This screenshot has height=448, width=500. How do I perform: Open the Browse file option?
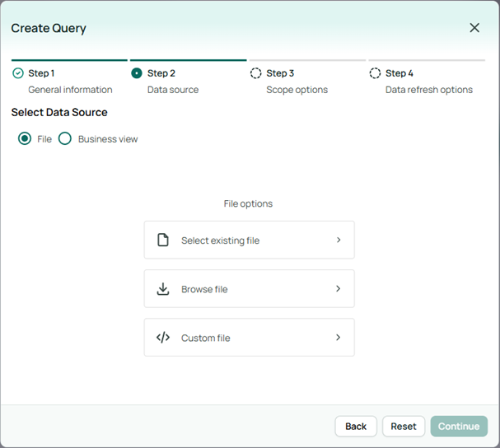tap(250, 288)
